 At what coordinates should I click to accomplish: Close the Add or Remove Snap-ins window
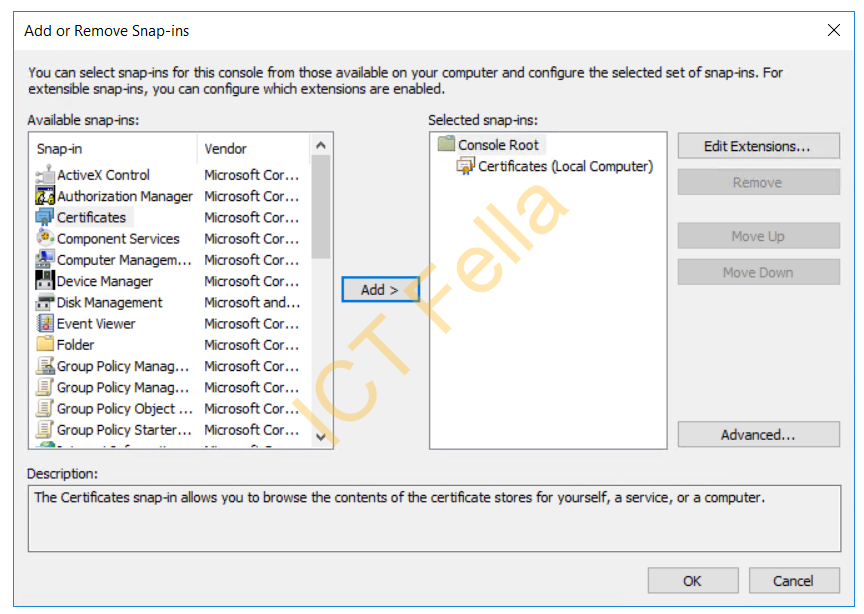pyautogui.click(x=834, y=30)
